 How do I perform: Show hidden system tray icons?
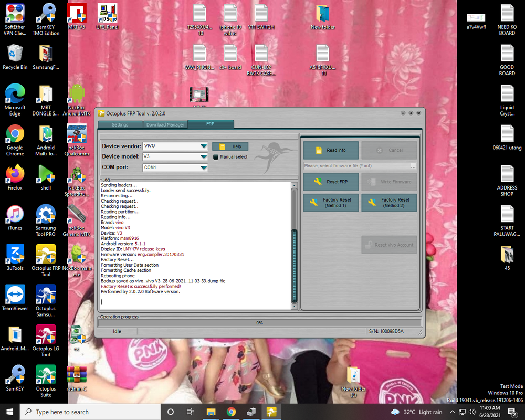(x=453, y=412)
